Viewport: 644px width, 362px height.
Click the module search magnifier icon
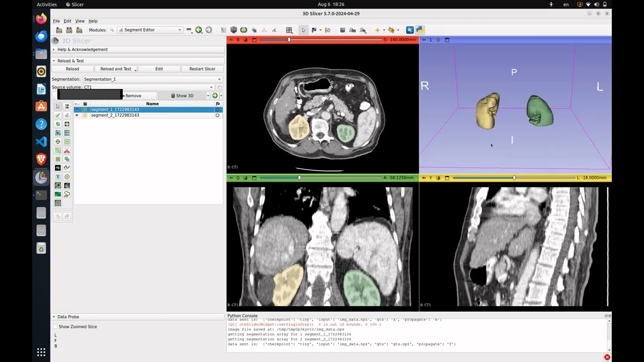(x=112, y=30)
